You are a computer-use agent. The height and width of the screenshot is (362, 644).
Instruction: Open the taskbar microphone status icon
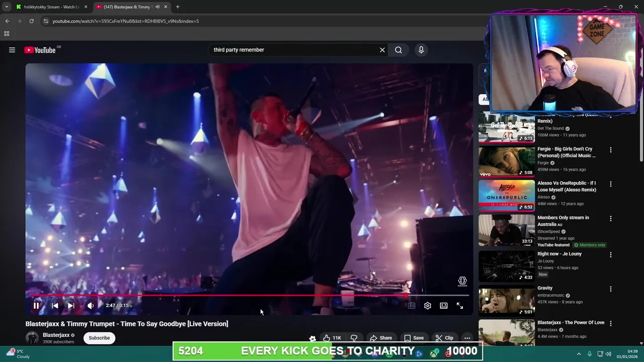[x=590, y=354]
